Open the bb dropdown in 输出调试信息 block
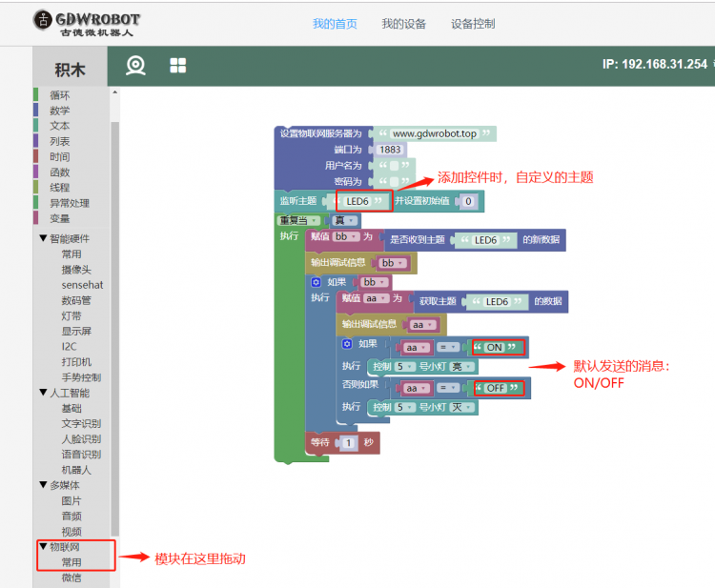The height and width of the screenshot is (588, 715). [392, 263]
